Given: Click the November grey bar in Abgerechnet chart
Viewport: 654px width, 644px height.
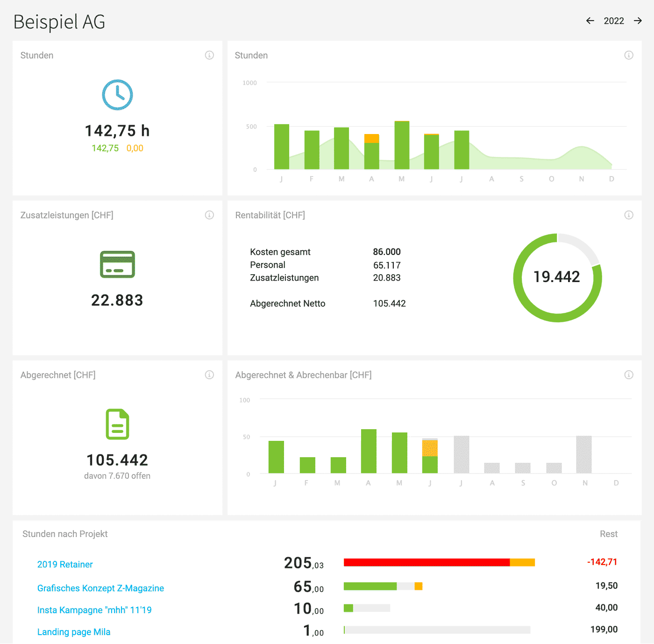Looking at the screenshot, I should click(584, 454).
